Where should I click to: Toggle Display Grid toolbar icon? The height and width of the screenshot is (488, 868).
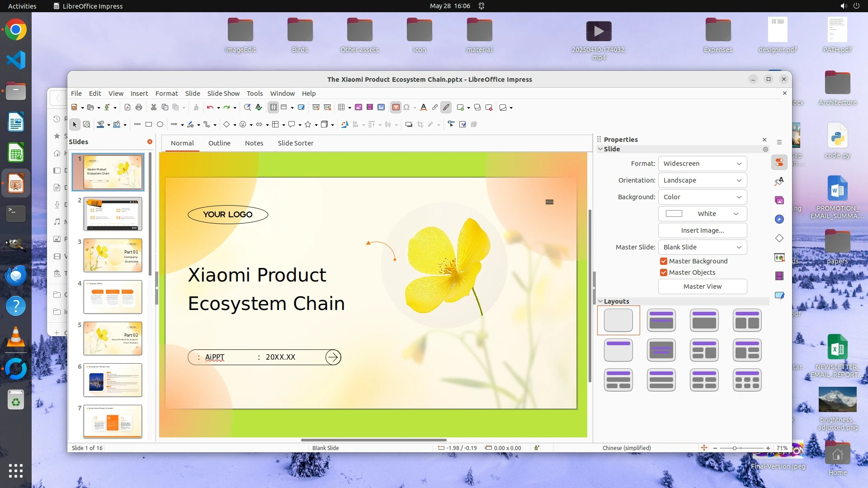(x=273, y=108)
